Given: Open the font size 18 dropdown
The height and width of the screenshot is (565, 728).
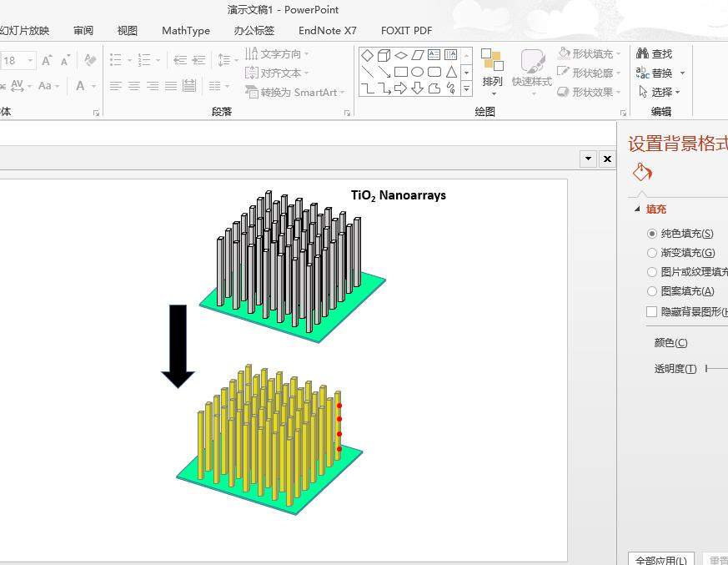Looking at the screenshot, I should click(31, 60).
